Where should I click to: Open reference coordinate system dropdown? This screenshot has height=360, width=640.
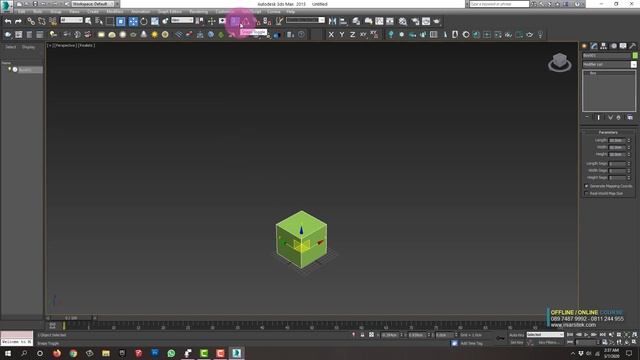coord(182,20)
